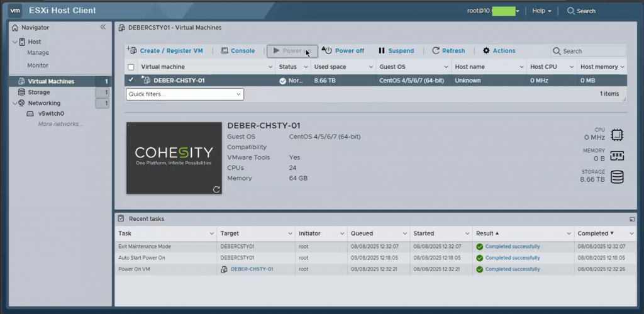Viewport: 644px width, 314px height.
Task: Collapse the Navigator panel with double chevron
Action: tap(103, 28)
